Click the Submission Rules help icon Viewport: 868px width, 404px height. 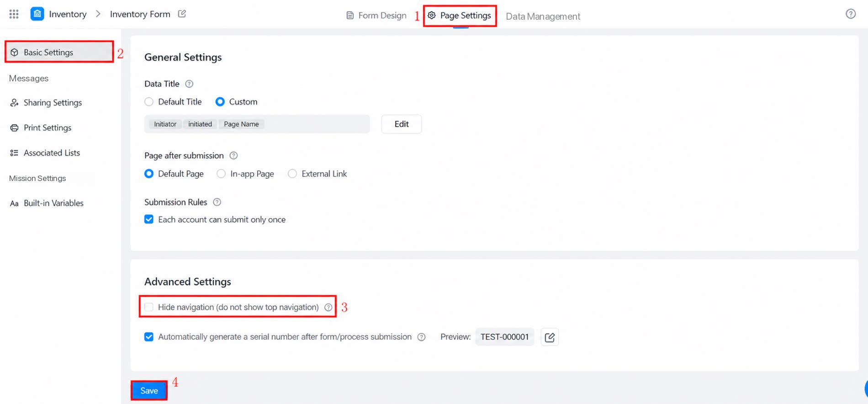217,202
